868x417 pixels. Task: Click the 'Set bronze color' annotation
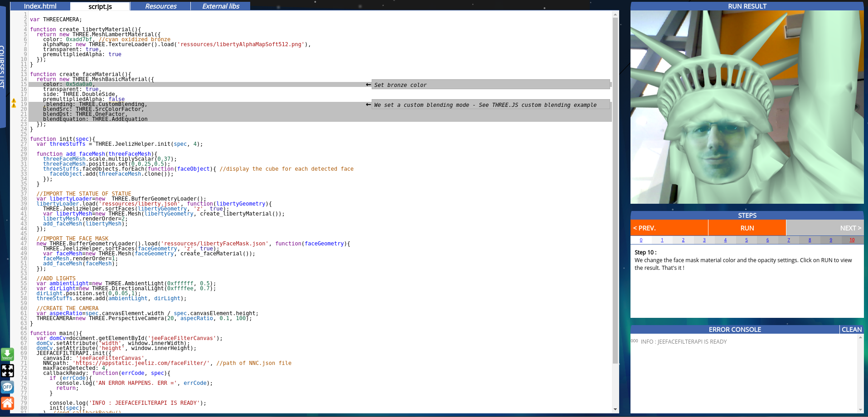coord(491,85)
